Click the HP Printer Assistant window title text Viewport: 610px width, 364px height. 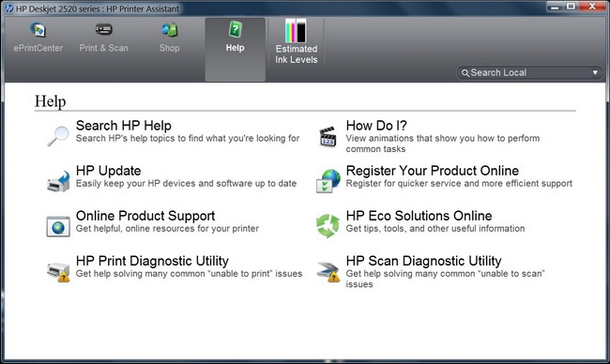[98, 8]
